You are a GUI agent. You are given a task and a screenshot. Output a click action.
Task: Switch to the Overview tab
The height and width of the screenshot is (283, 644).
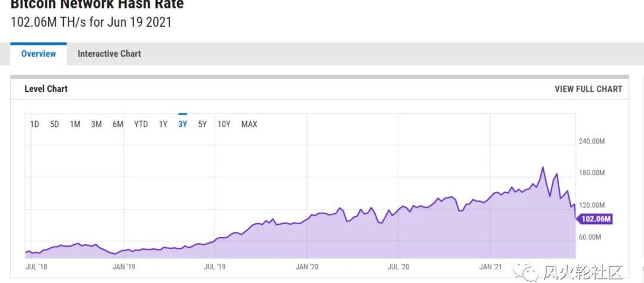[x=39, y=54]
